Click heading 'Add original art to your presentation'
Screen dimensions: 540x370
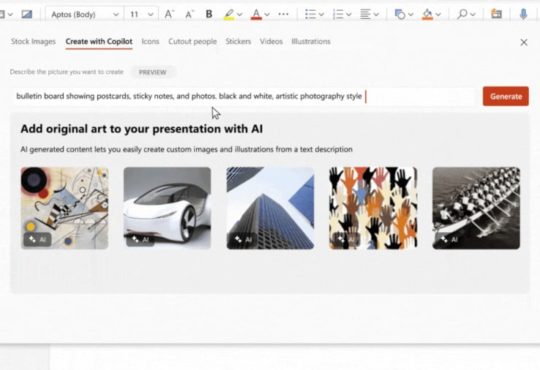coord(142,129)
